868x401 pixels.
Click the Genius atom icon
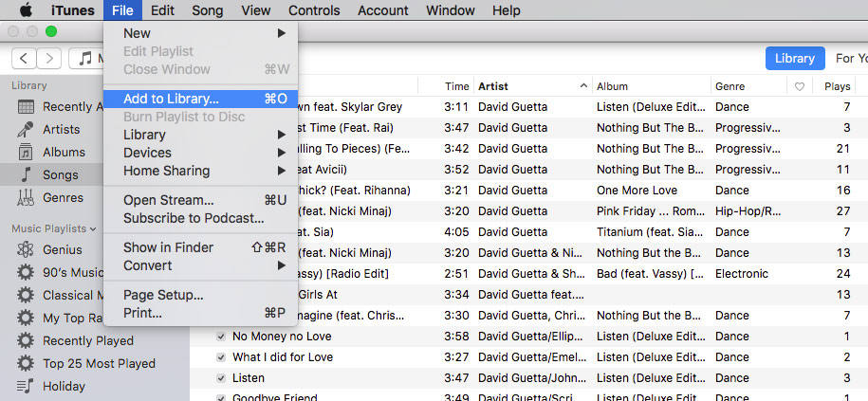[x=26, y=250]
